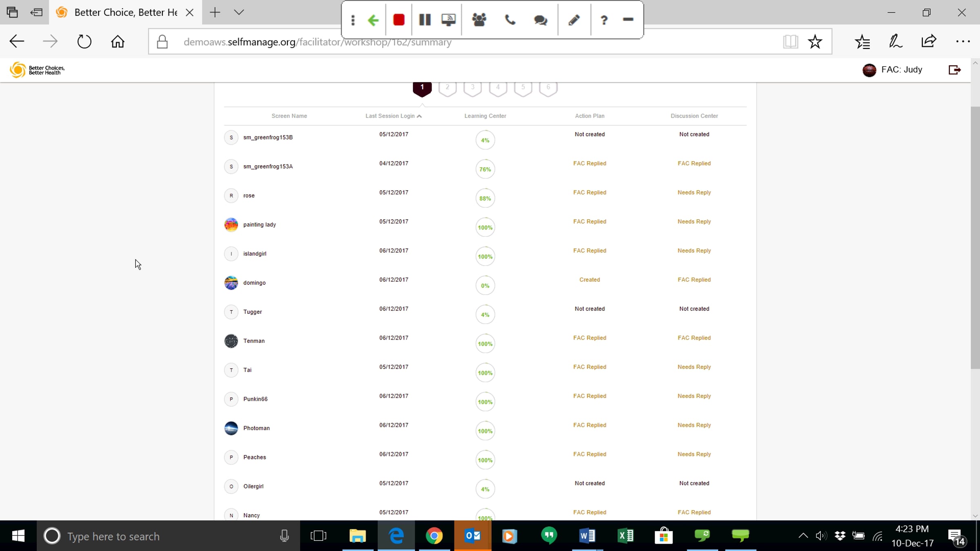The width and height of the screenshot is (980, 551).
Task: Click Tenman's 100% learning progress circle
Action: [485, 344]
